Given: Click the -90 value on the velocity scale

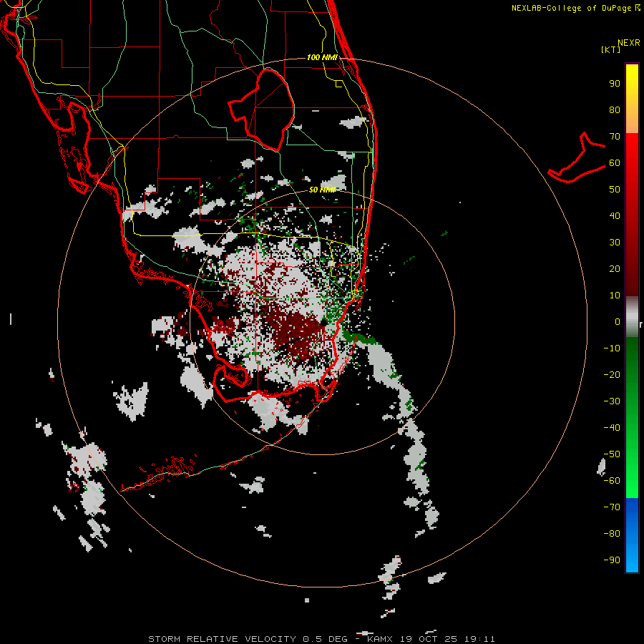Looking at the screenshot, I should [612, 560].
